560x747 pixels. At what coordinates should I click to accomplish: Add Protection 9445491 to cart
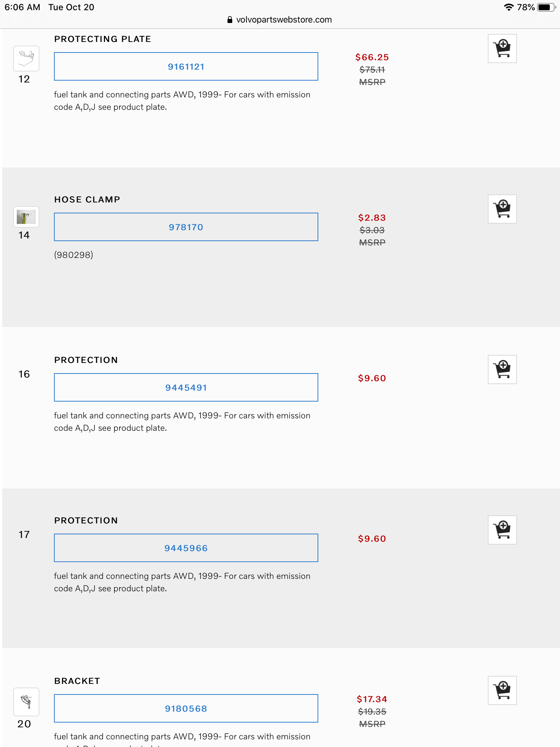(x=502, y=369)
